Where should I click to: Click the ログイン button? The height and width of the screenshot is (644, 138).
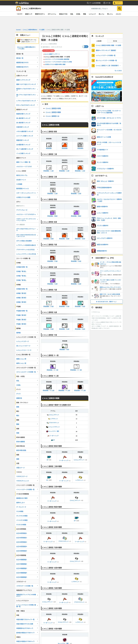(118, 3)
